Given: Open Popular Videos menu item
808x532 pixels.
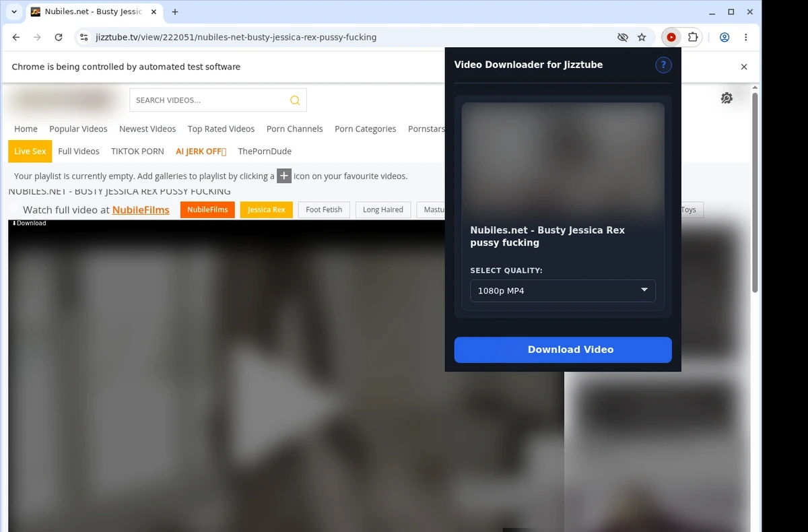Looking at the screenshot, I should coord(78,129).
